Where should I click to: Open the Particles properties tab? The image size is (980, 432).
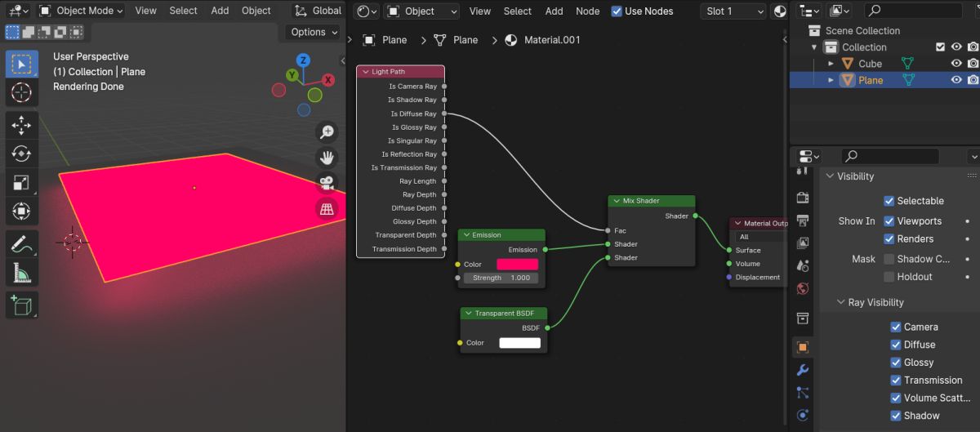coord(803,393)
